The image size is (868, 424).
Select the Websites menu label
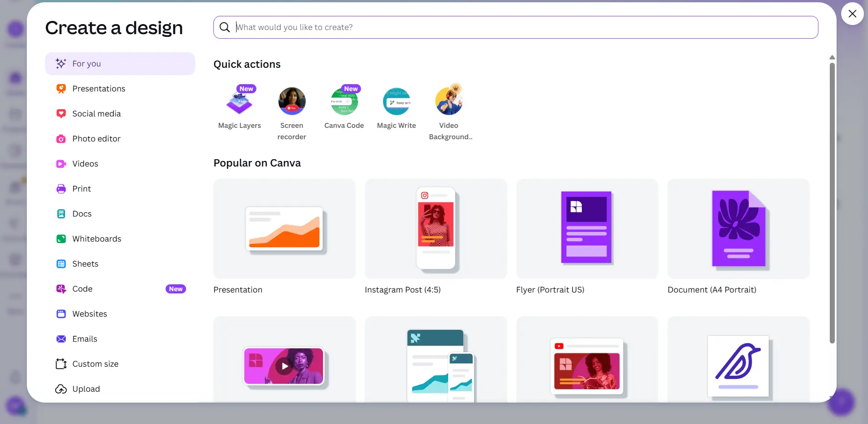tap(90, 314)
